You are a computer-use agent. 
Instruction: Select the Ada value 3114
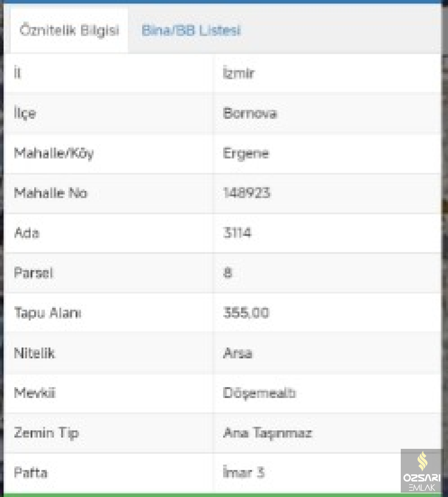237,233
